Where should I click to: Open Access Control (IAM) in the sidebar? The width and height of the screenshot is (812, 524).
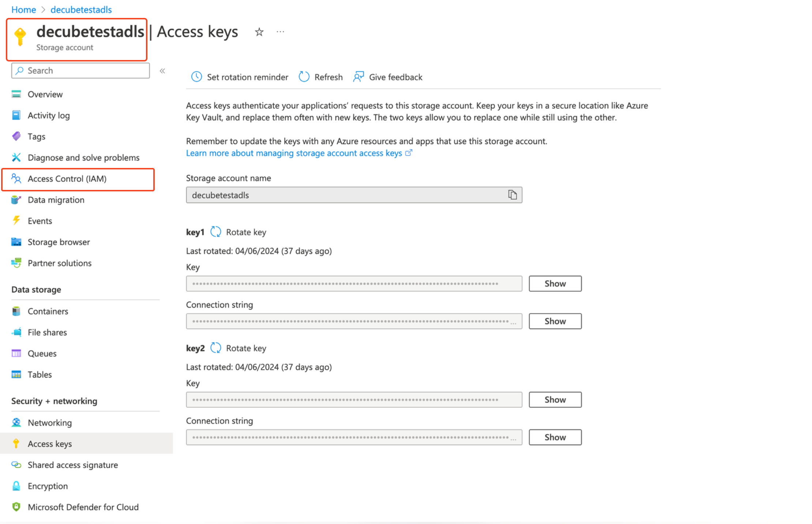[x=67, y=179]
